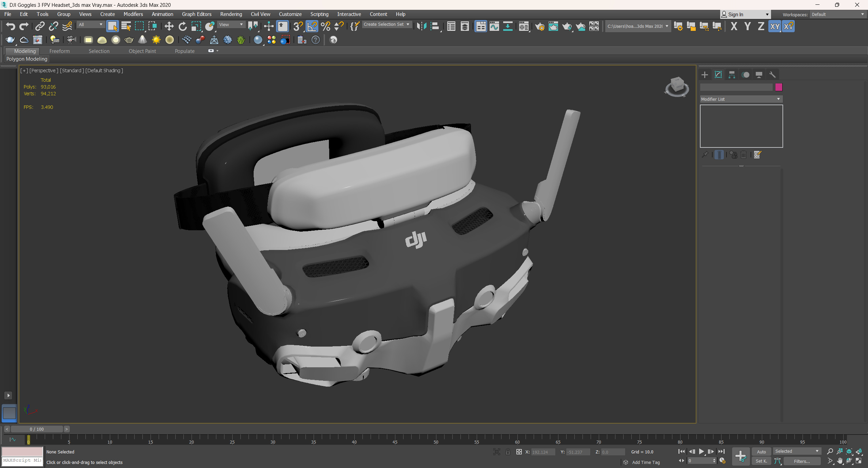Open Select by Name dialog

tap(126, 26)
